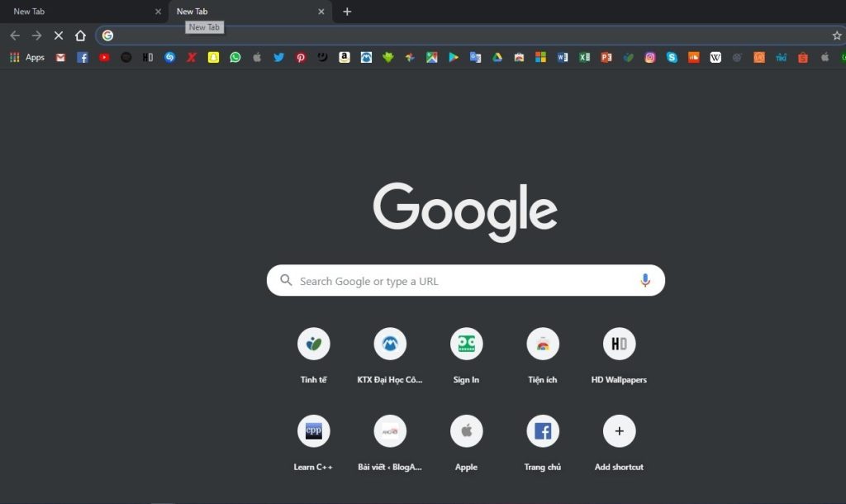
Task: Open the KTX Đại Học Cô... shortcut
Action: click(390, 356)
